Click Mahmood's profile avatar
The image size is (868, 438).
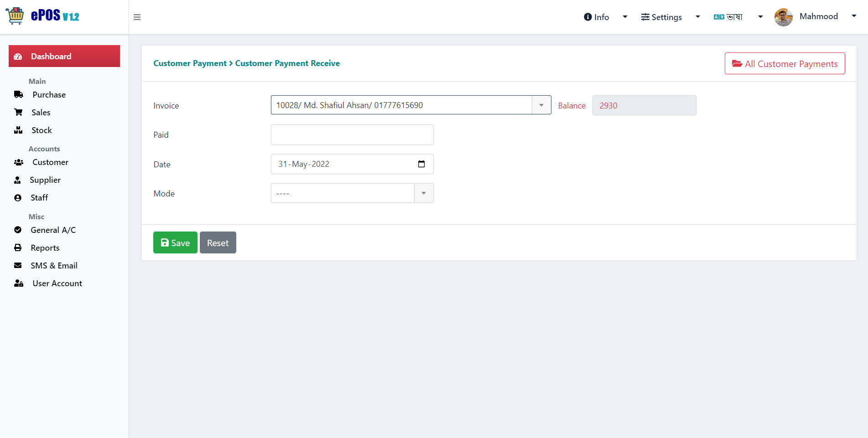(784, 17)
